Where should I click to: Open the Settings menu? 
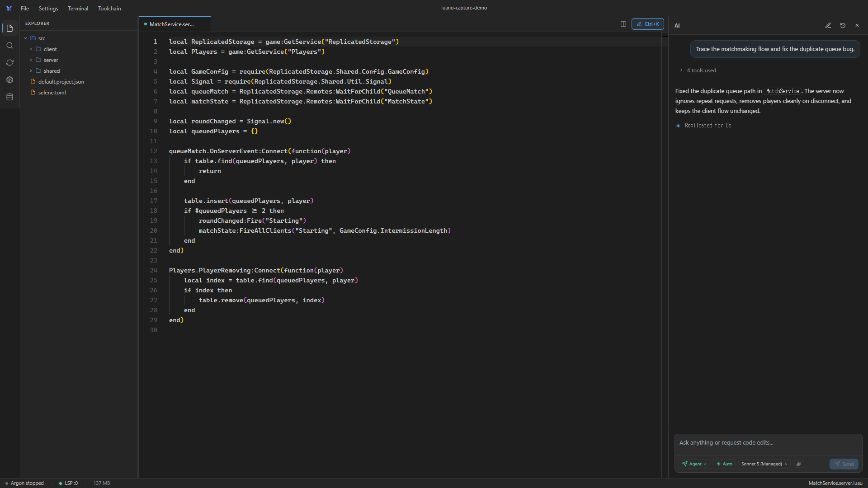click(48, 8)
